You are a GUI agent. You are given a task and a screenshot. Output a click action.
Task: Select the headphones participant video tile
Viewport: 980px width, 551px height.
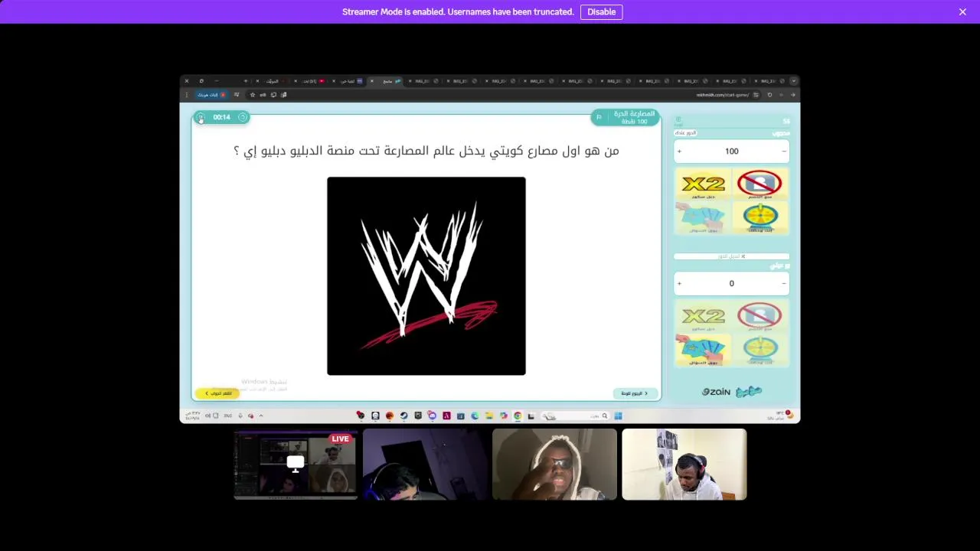point(684,465)
